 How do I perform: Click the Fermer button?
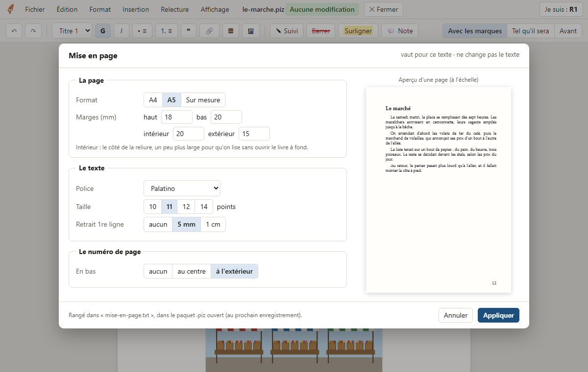(383, 9)
